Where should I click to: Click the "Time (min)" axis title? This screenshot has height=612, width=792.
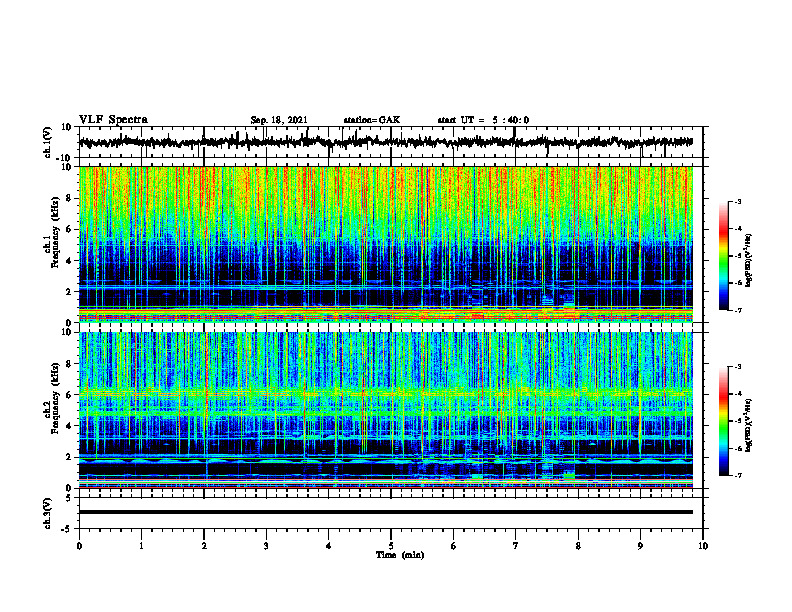click(400, 555)
